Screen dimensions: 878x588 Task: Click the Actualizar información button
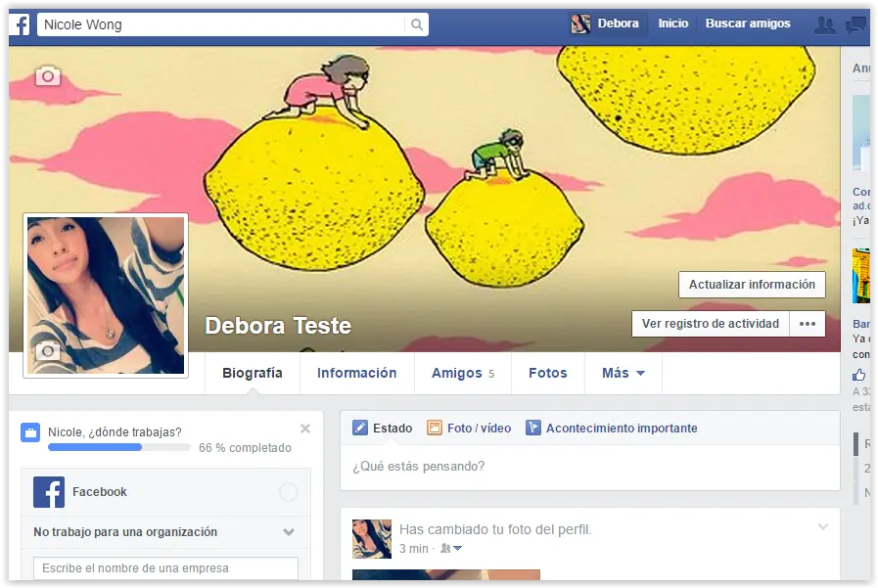[752, 285]
